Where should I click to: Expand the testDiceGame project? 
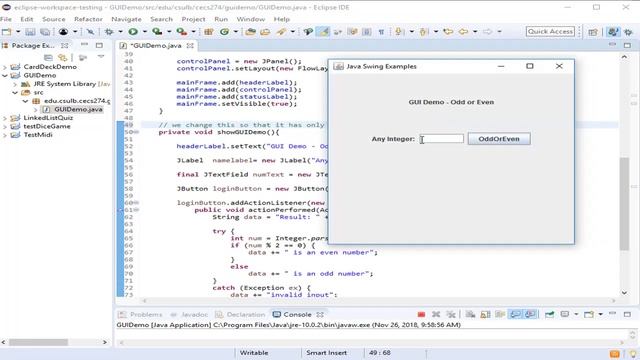click(5, 127)
